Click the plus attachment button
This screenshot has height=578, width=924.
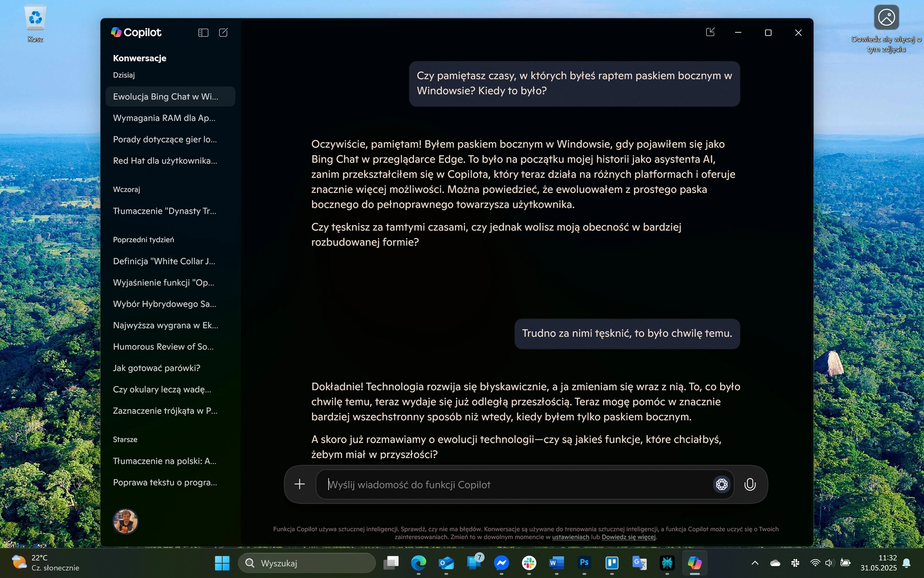299,484
